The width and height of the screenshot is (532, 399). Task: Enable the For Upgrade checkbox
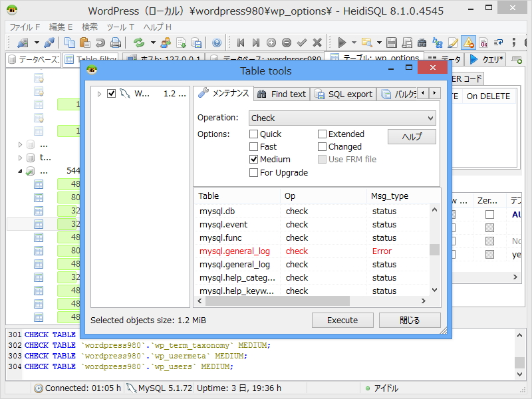[x=253, y=173]
